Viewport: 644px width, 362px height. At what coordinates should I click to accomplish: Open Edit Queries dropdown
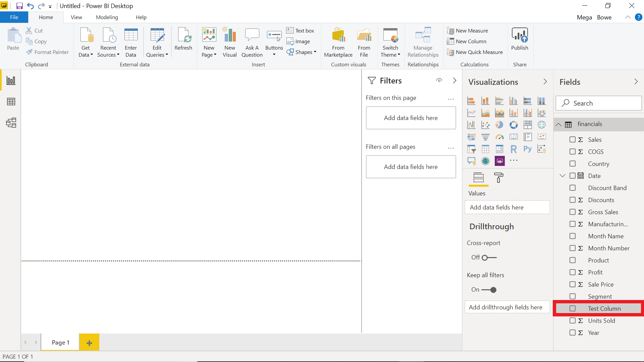pyautogui.click(x=157, y=42)
